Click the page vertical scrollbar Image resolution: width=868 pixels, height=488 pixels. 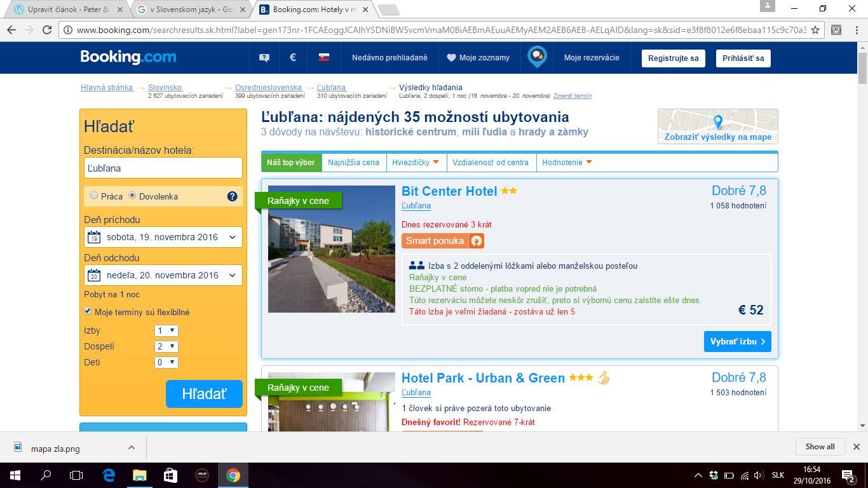coord(862,254)
